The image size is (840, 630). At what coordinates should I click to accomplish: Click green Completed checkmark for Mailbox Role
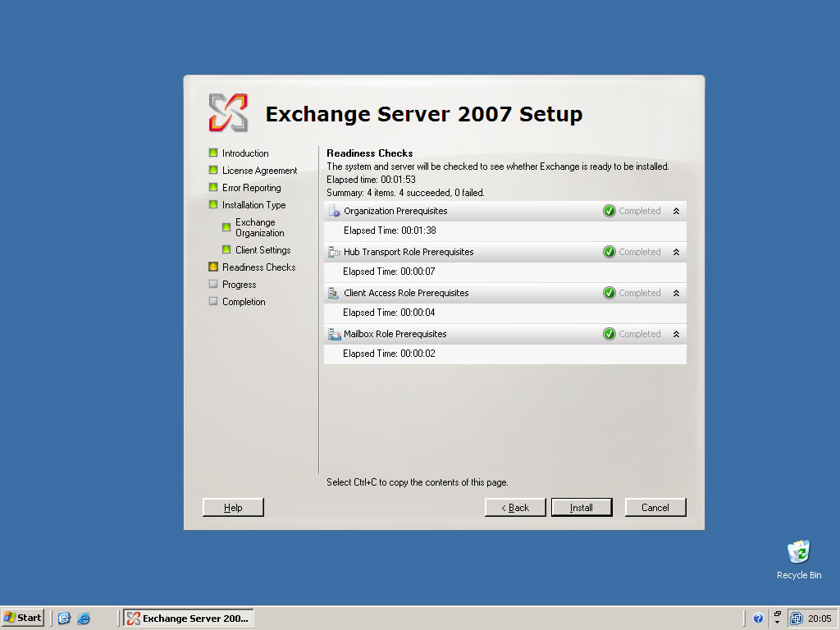coord(609,334)
